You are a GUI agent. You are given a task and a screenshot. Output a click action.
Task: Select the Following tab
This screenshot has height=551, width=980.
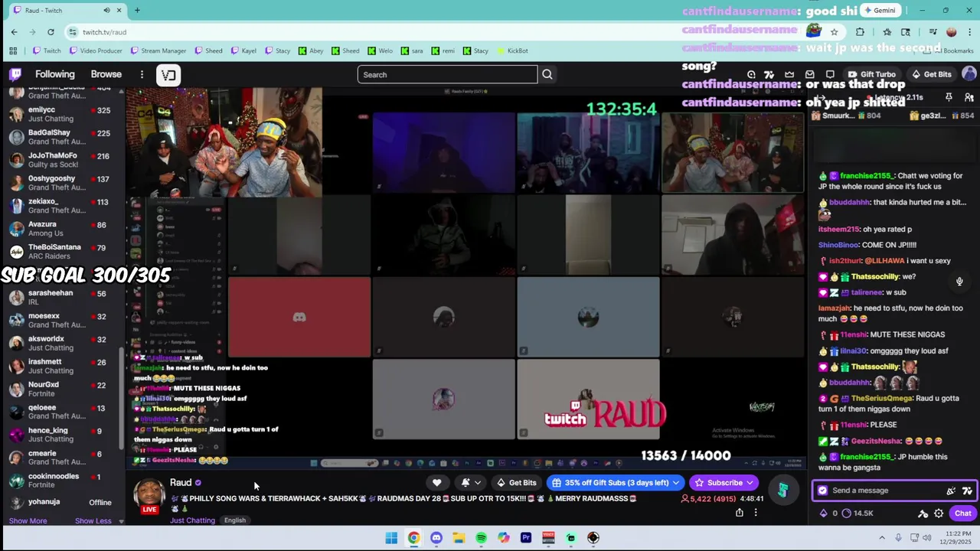(x=55, y=74)
